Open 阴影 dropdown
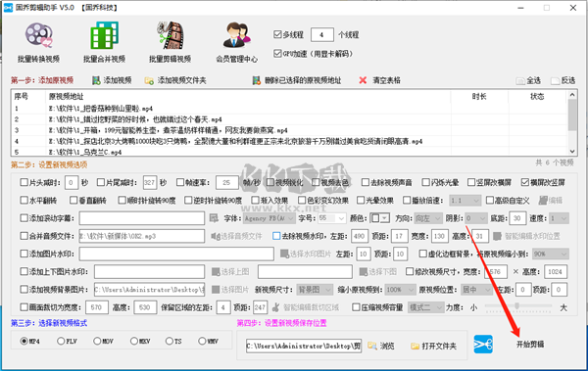This screenshot has height=371, width=588. (x=476, y=218)
